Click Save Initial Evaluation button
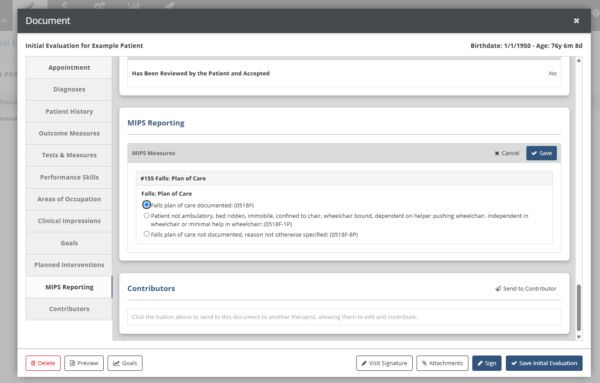Viewport: 600px width, 383px height. (x=544, y=363)
